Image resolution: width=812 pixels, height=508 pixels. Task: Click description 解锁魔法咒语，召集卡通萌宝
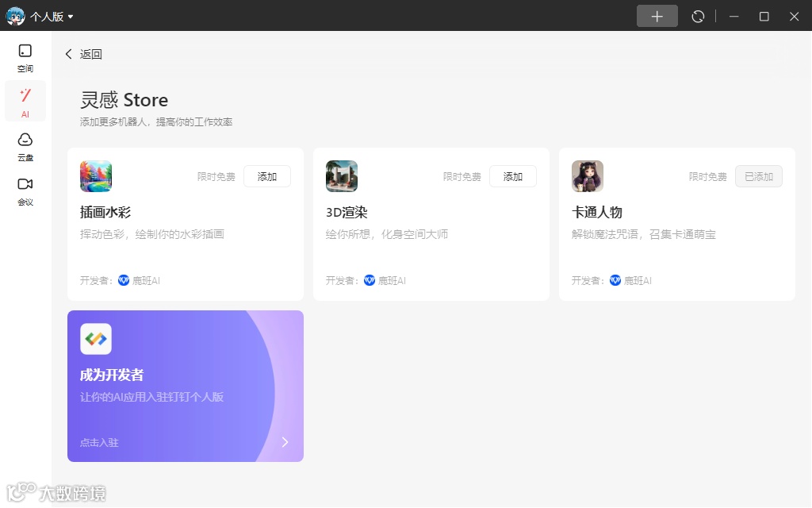[x=644, y=234]
